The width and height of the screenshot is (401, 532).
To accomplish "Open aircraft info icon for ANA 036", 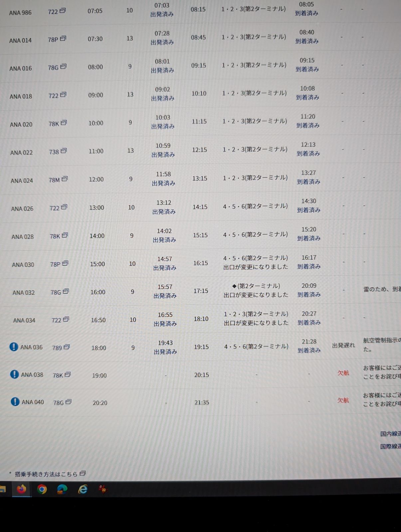I will point(67,347).
